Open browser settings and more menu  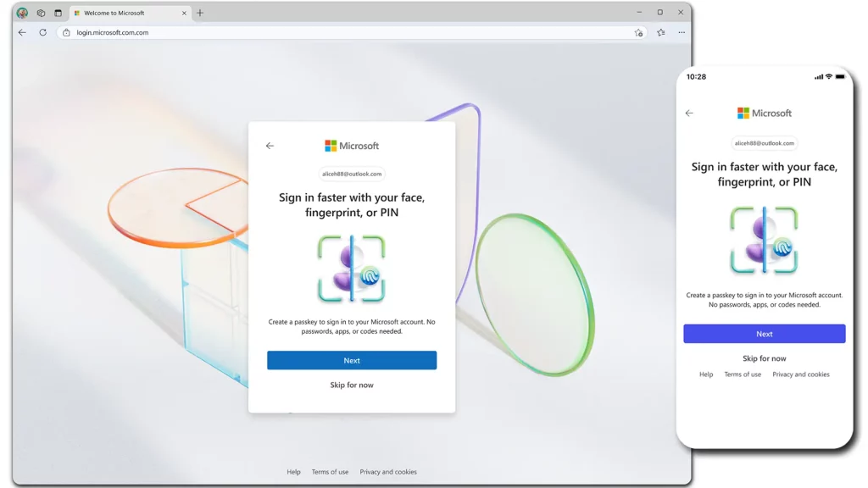click(682, 33)
